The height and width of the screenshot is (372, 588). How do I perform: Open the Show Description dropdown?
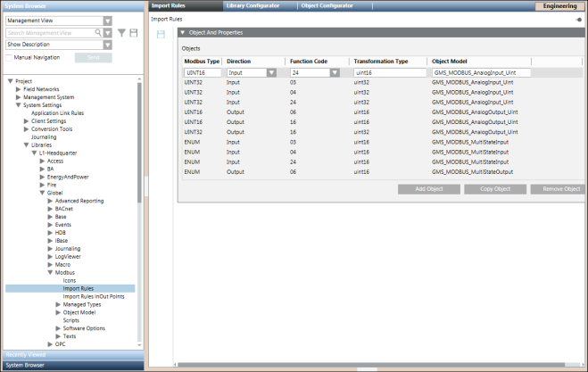107,45
